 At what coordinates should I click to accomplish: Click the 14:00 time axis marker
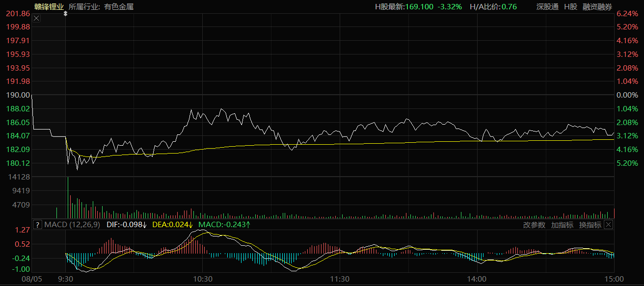click(477, 279)
